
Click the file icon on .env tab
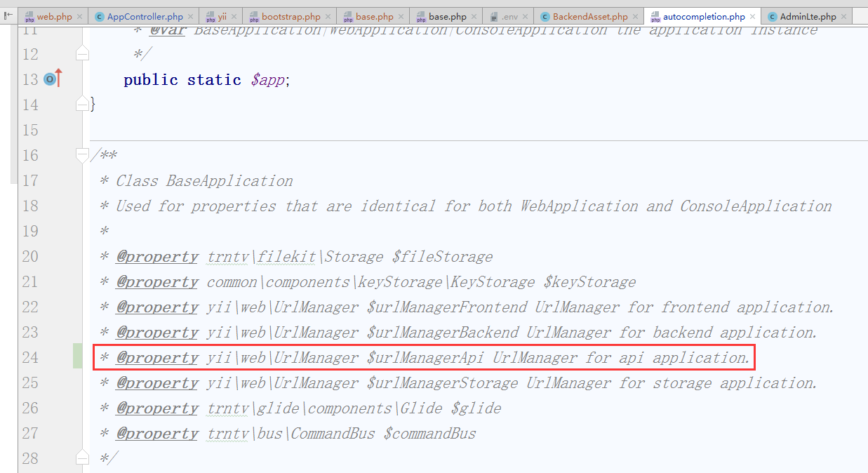pos(494,17)
